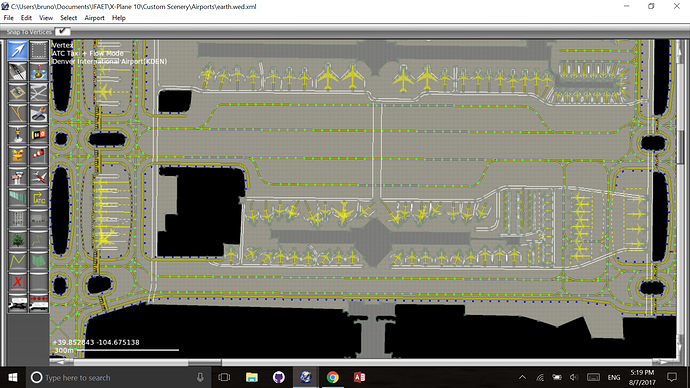Open Microsoft Access from the taskbar
Viewport: 690px width, 388px height.
coord(360,377)
